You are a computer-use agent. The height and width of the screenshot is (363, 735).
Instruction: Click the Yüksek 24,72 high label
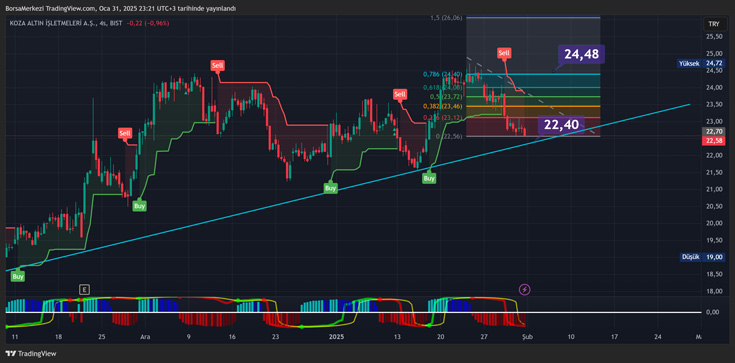[x=700, y=63]
